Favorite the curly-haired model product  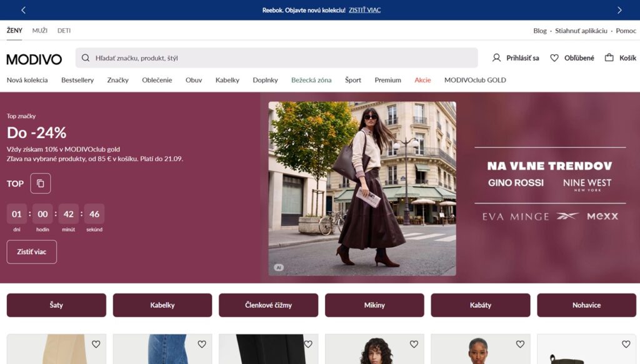click(x=414, y=344)
